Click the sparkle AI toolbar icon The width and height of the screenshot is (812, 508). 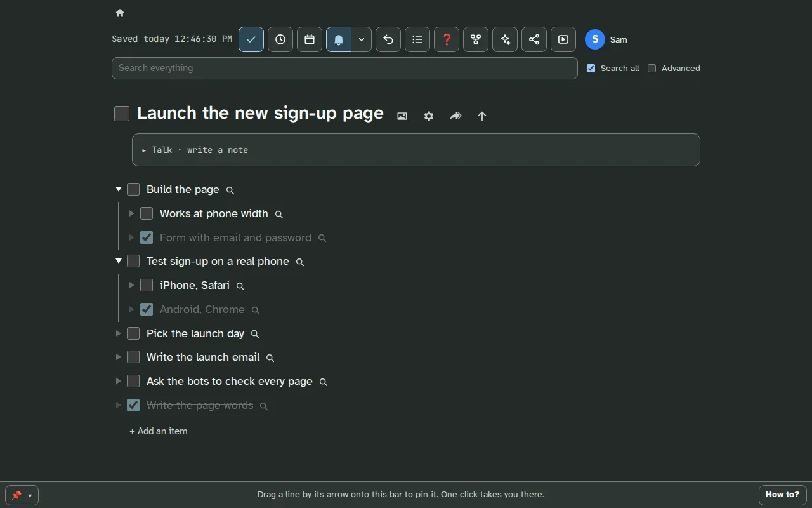[x=505, y=39]
